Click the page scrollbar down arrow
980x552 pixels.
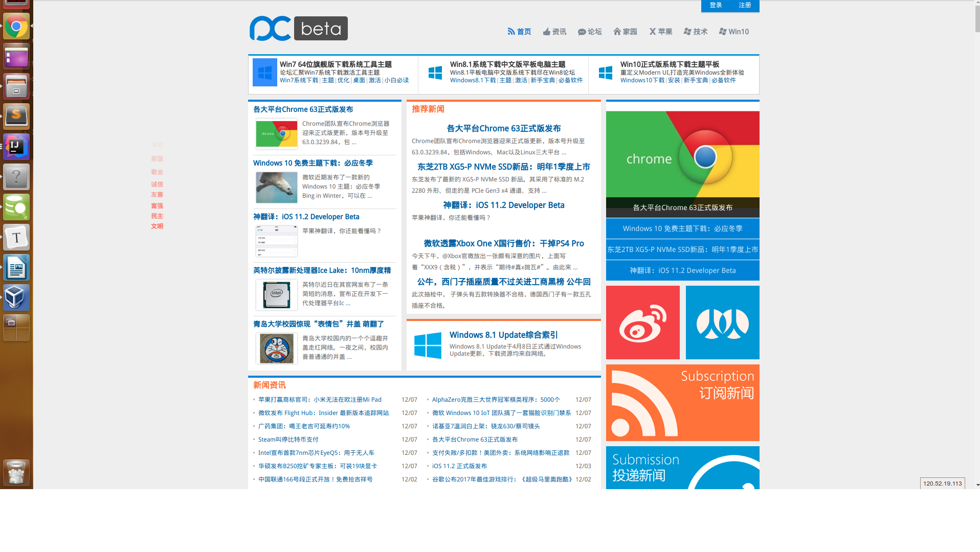click(978, 485)
